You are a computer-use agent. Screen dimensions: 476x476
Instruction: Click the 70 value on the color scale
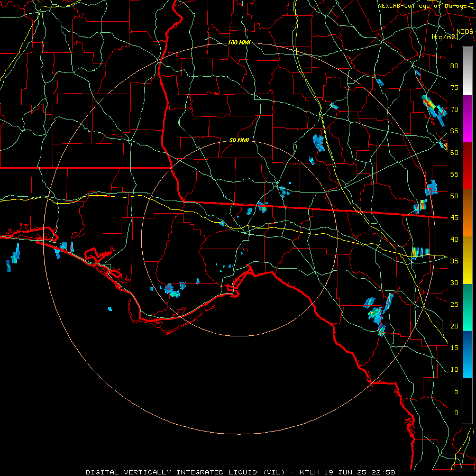(454, 109)
